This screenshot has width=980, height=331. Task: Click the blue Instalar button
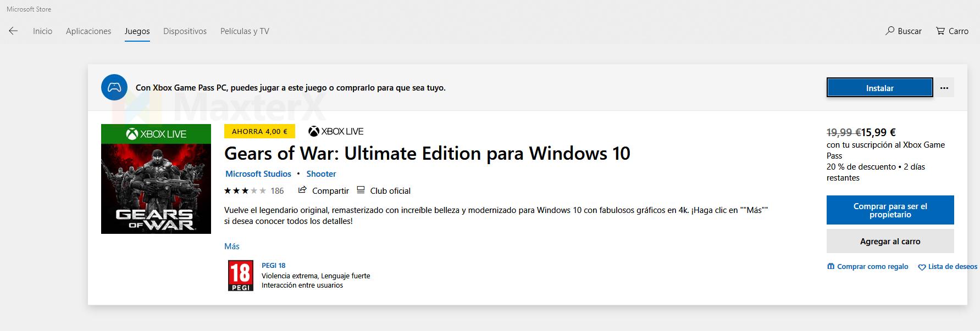click(x=879, y=88)
